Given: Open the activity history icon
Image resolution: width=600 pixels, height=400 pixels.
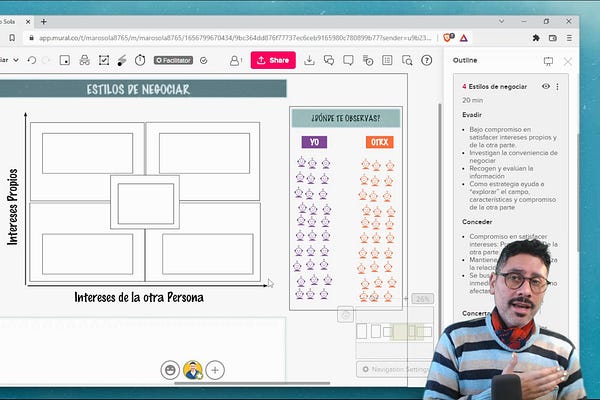Looking at the screenshot, I should pos(368,60).
